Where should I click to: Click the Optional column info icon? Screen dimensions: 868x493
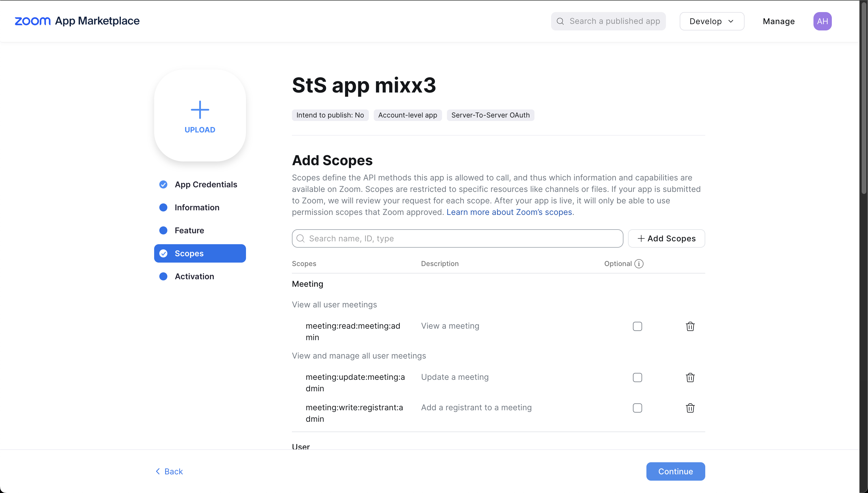pyautogui.click(x=639, y=264)
